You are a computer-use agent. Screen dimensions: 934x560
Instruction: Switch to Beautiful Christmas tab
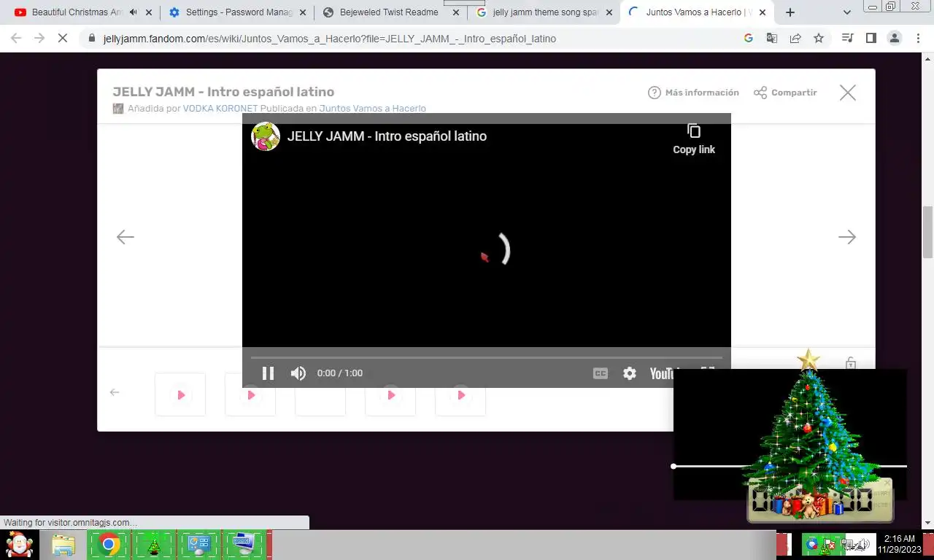pyautogui.click(x=77, y=12)
